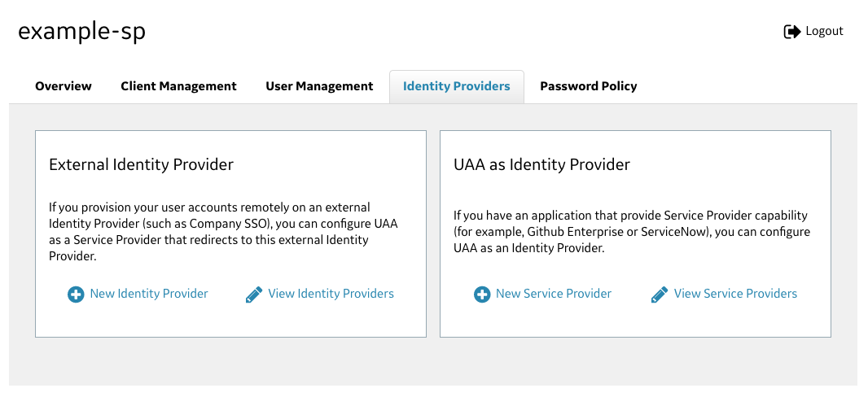Open the Password Policy tab
The image size is (868, 397).
[x=589, y=86]
